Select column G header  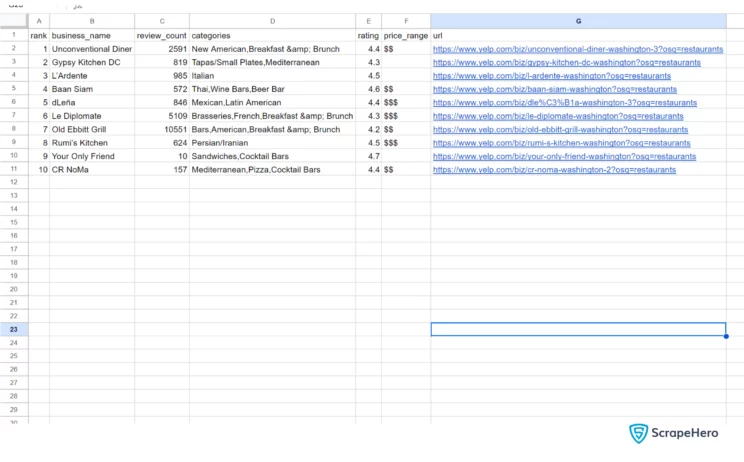(x=578, y=21)
